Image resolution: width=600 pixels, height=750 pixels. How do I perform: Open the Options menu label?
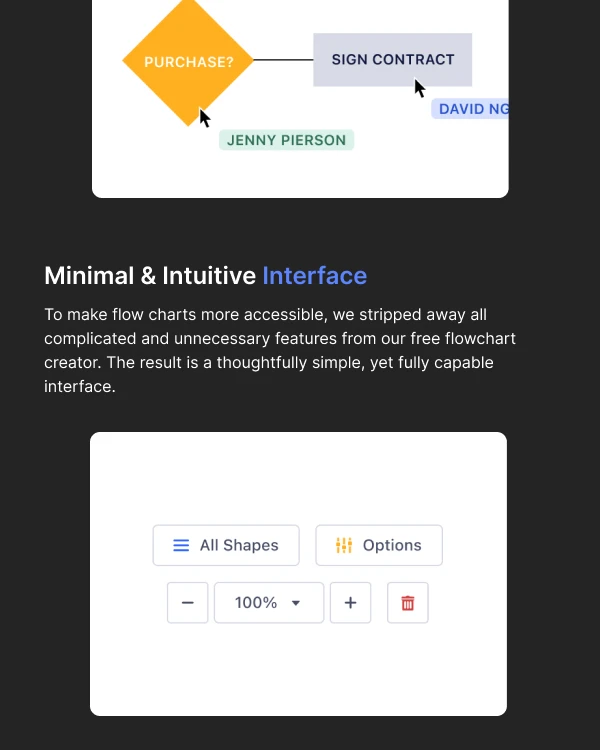click(x=392, y=545)
